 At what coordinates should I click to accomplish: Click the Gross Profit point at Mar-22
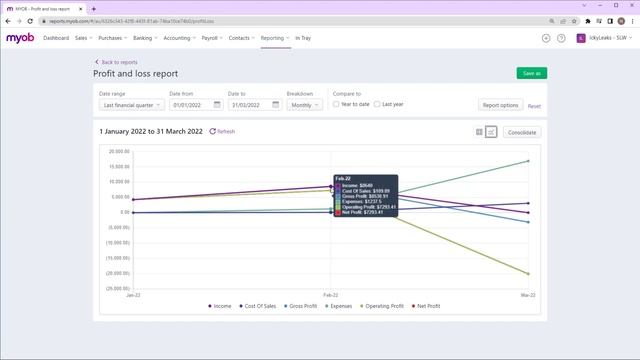click(529, 222)
